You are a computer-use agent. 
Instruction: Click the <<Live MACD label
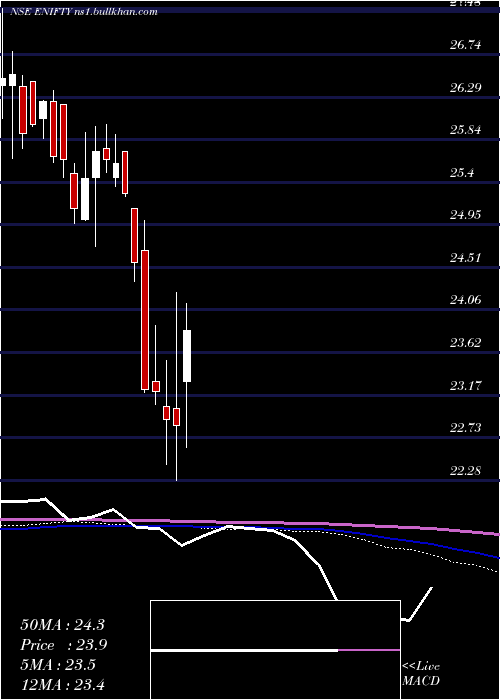coord(421,674)
